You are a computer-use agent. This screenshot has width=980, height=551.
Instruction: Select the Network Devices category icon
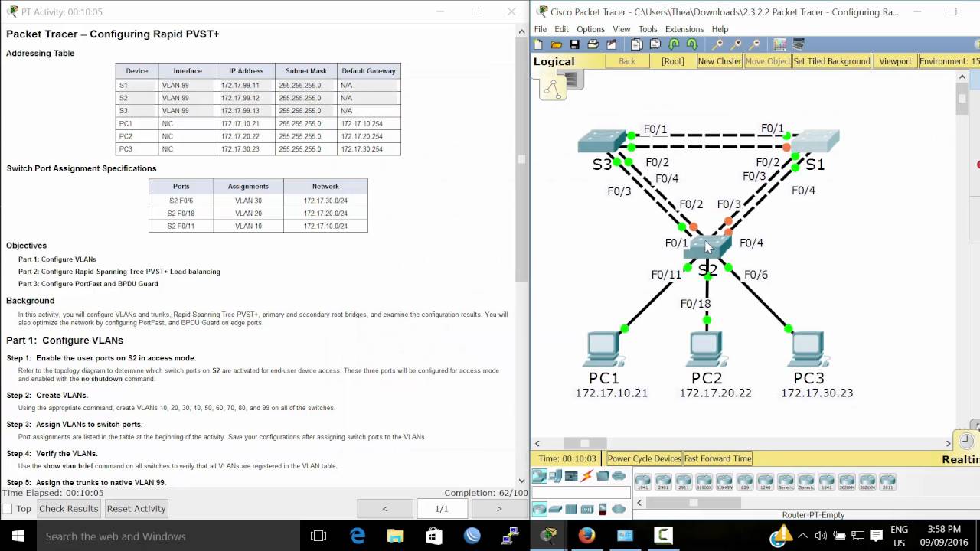pos(540,476)
